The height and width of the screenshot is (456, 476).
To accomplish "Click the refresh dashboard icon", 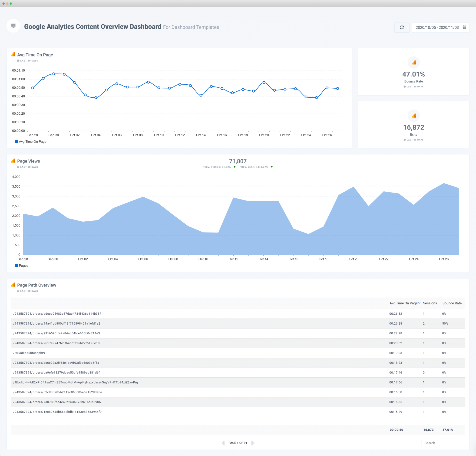I will (x=402, y=27).
